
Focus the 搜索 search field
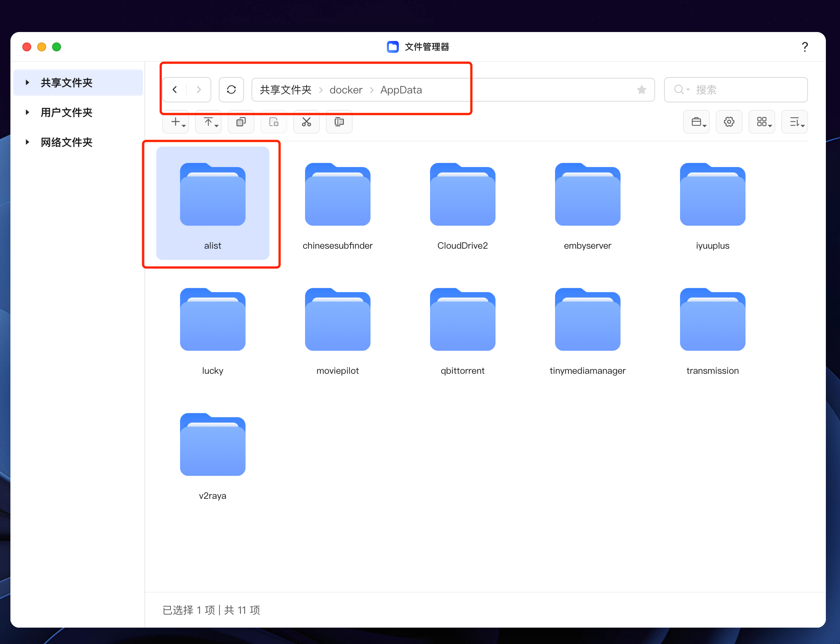coord(736,90)
